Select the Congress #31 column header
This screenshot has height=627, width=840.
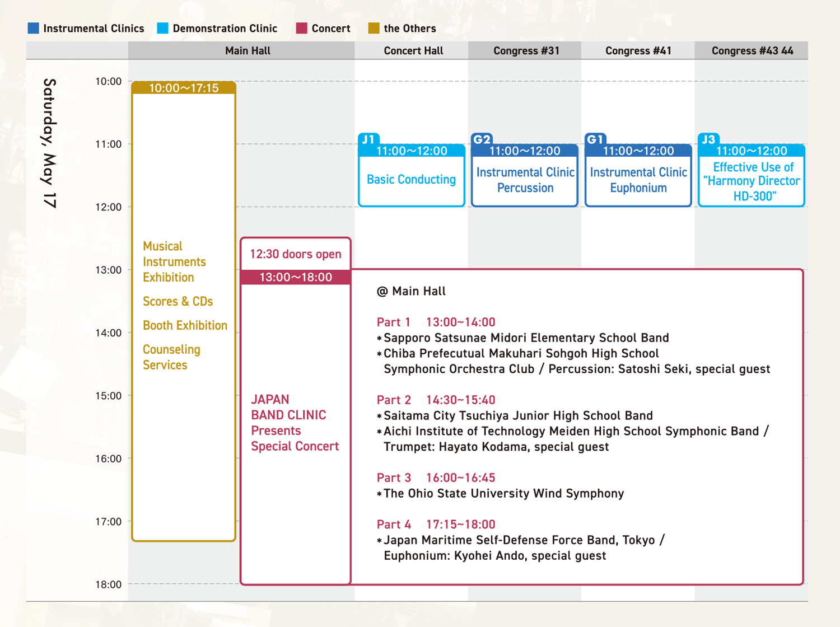pyautogui.click(x=526, y=51)
